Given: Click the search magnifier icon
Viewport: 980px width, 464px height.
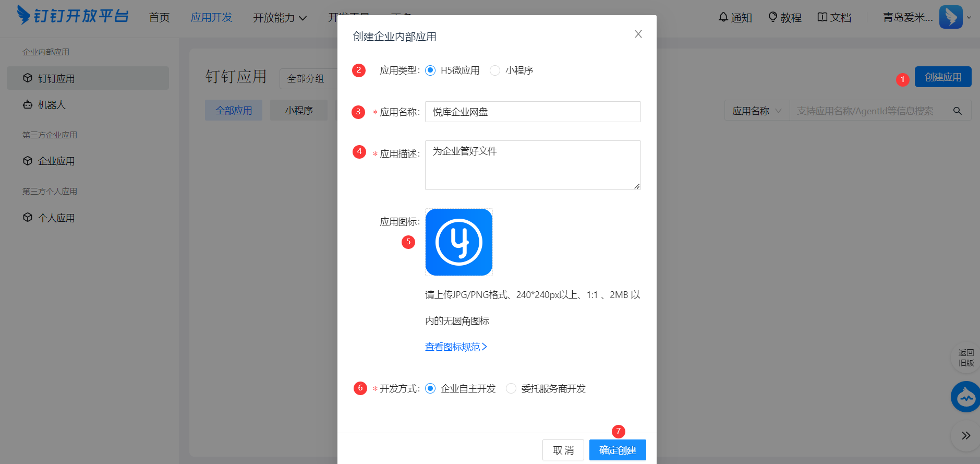Looking at the screenshot, I should tap(958, 111).
